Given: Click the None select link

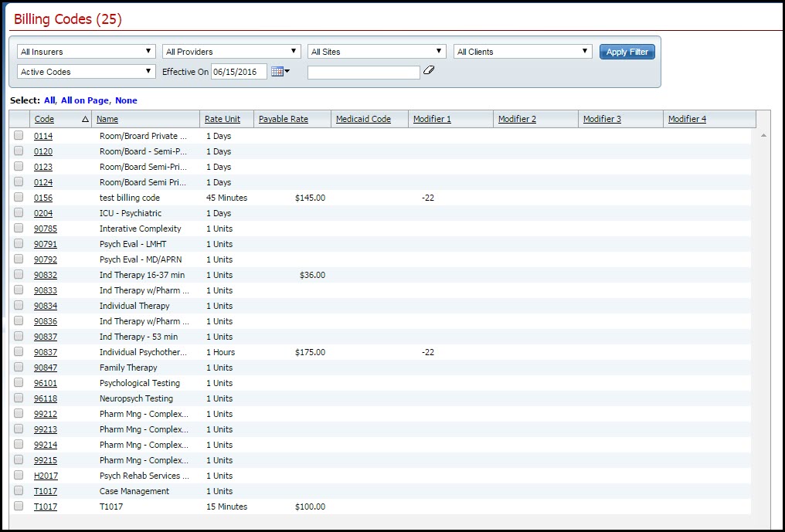Looking at the screenshot, I should [x=126, y=100].
